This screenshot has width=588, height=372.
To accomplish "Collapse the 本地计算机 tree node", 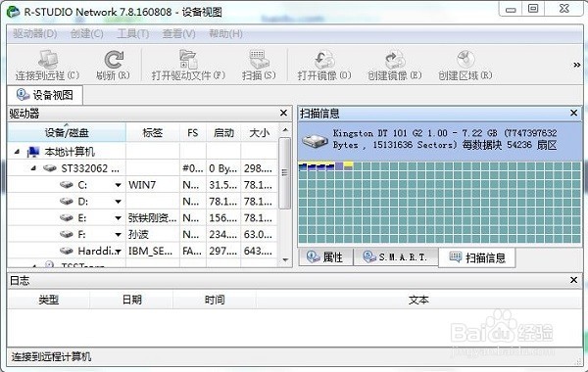I will (17, 152).
